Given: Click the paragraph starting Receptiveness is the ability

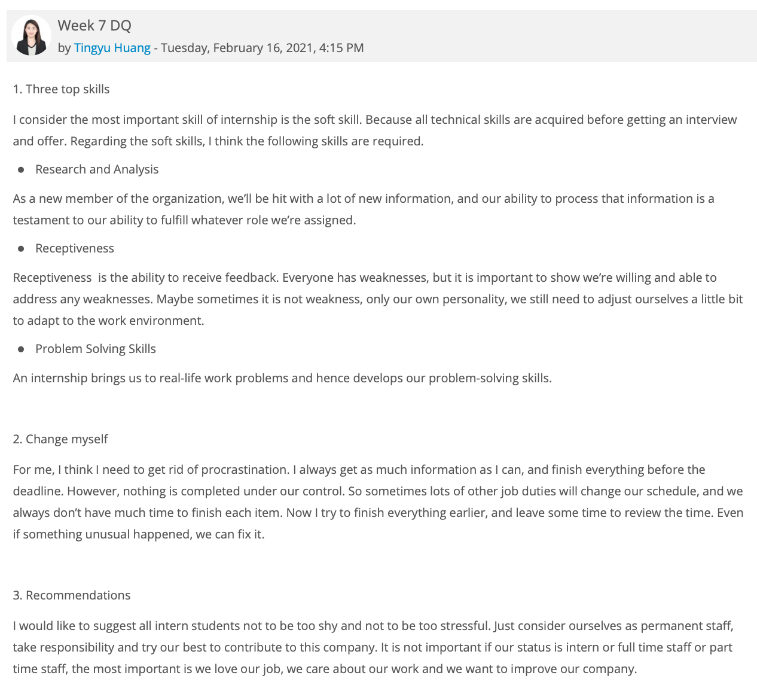Looking at the screenshot, I should click(378, 299).
